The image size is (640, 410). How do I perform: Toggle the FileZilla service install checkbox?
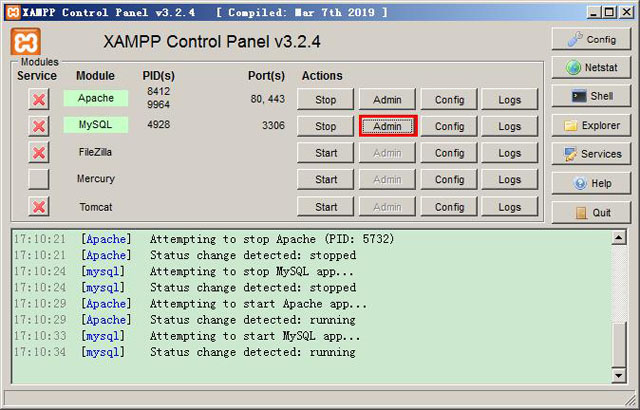point(39,153)
